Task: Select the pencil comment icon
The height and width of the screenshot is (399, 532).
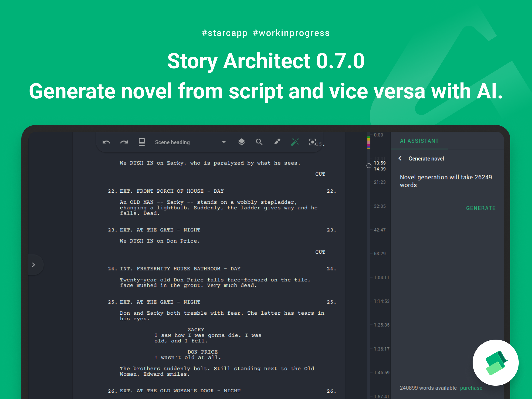Action: point(277,142)
